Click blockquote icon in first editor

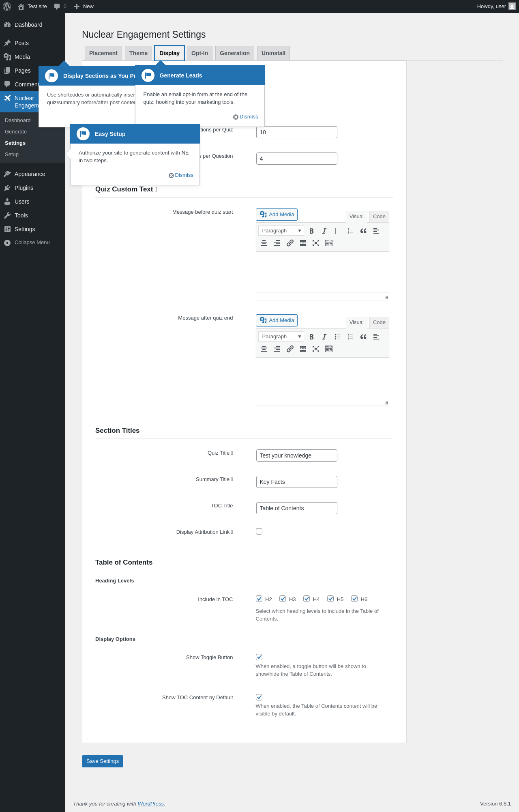(x=363, y=231)
